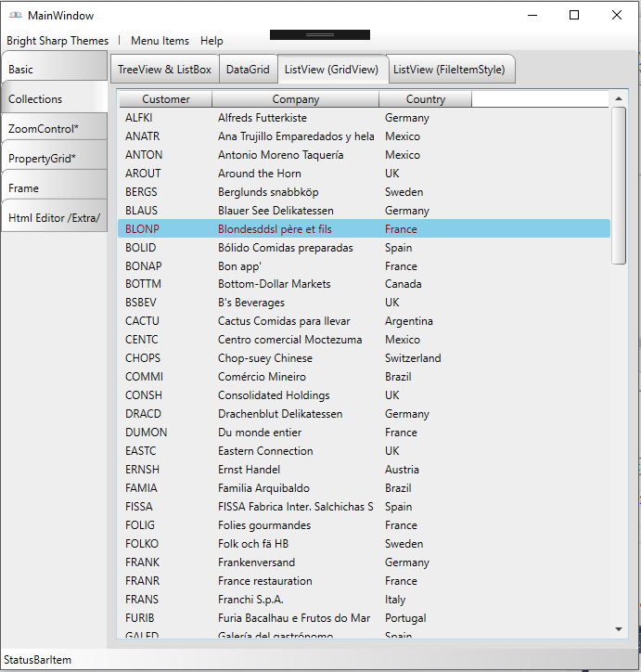The height and width of the screenshot is (672, 641).
Task: Open the Html Editor /Extra/ side tab
Action: [54, 218]
